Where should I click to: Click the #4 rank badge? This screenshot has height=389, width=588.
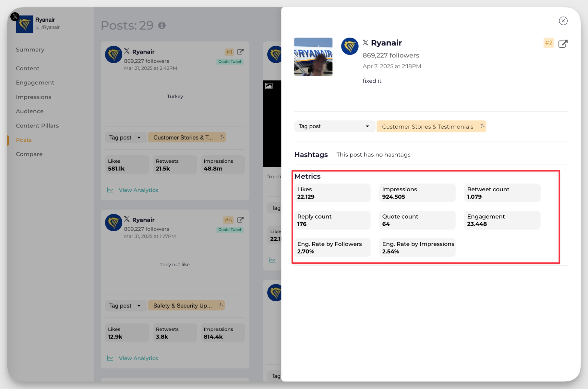tap(228, 220)
